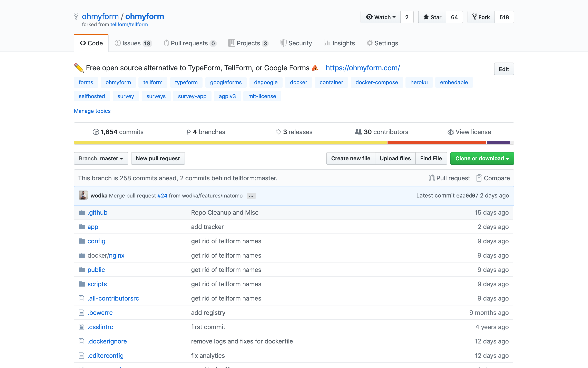The height and width of the screenshot is (368, 588).
Task: View the 64 stargazers count
Action: click(x=454, y=17)
